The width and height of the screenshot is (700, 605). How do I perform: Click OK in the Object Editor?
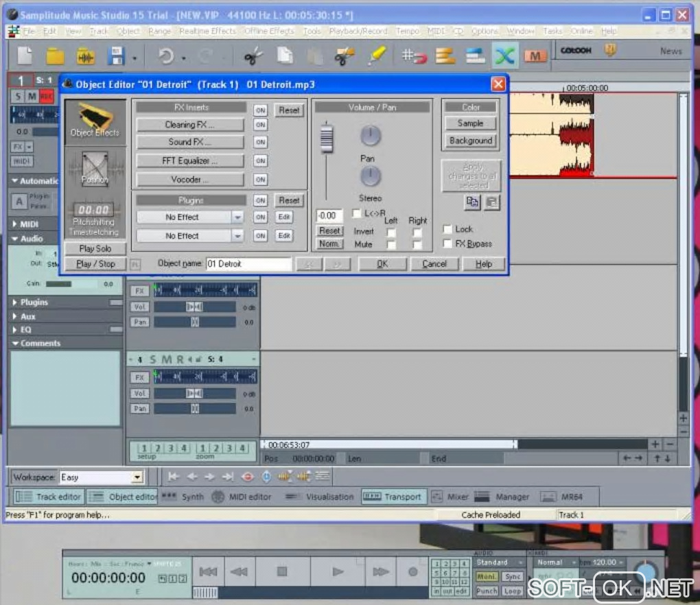(382, 263)
